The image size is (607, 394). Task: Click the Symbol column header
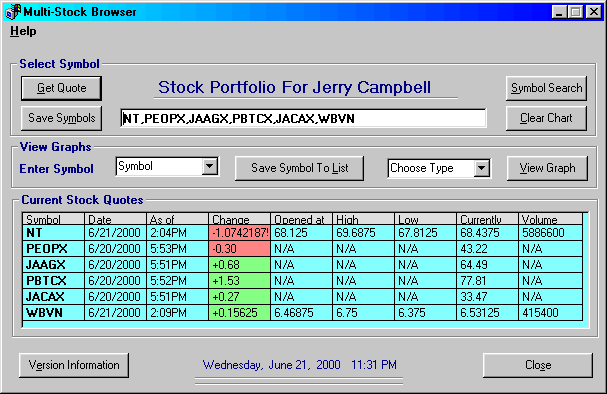pyautogui.click(x=53, y=219)
